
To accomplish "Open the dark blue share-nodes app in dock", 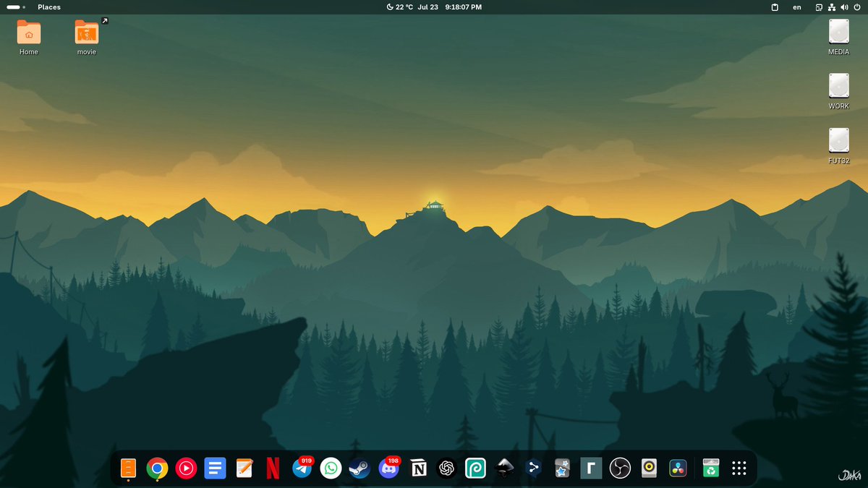I will click(x=533, y=468).
